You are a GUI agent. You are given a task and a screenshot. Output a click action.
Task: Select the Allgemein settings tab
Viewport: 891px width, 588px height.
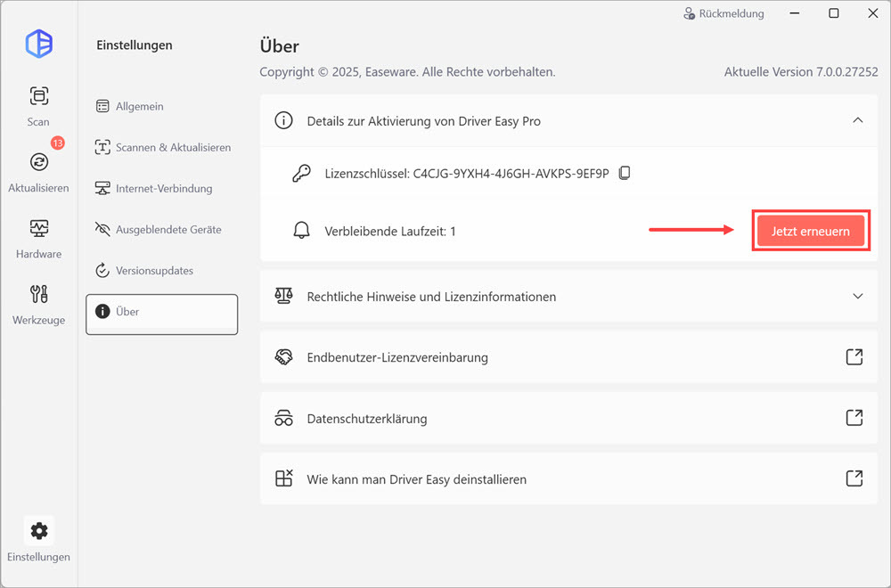pyautogui.click(x=139, y=106)
